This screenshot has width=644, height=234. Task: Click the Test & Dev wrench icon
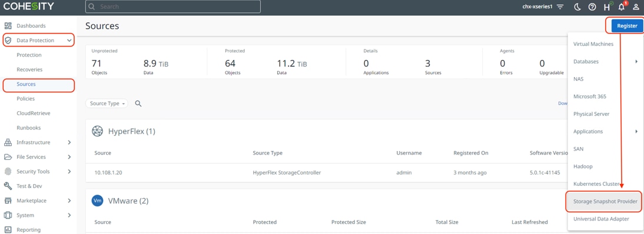[x=8, y=186]
